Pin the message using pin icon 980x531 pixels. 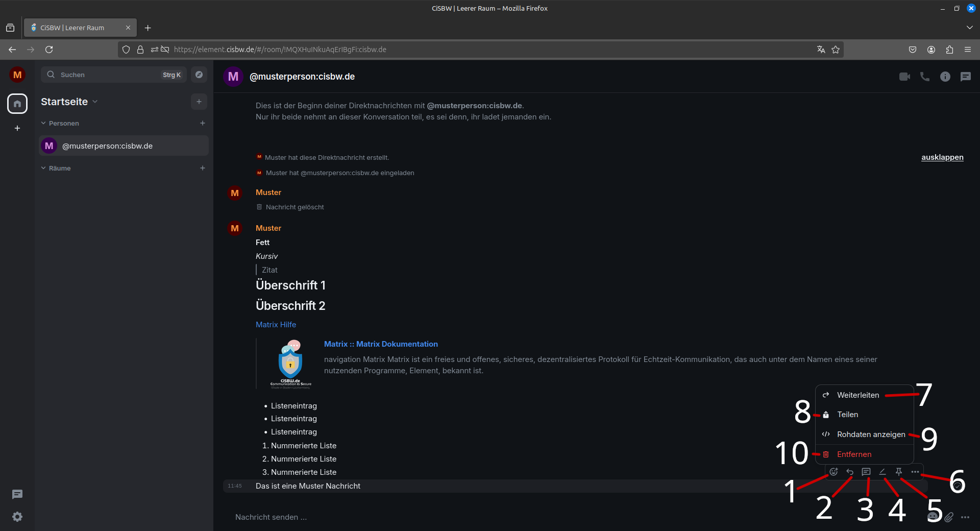899,472
